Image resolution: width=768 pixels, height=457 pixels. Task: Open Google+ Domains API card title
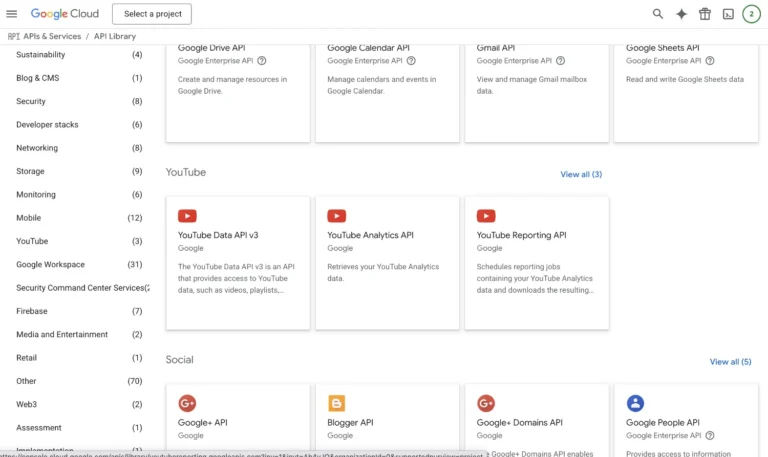[519, 423]
